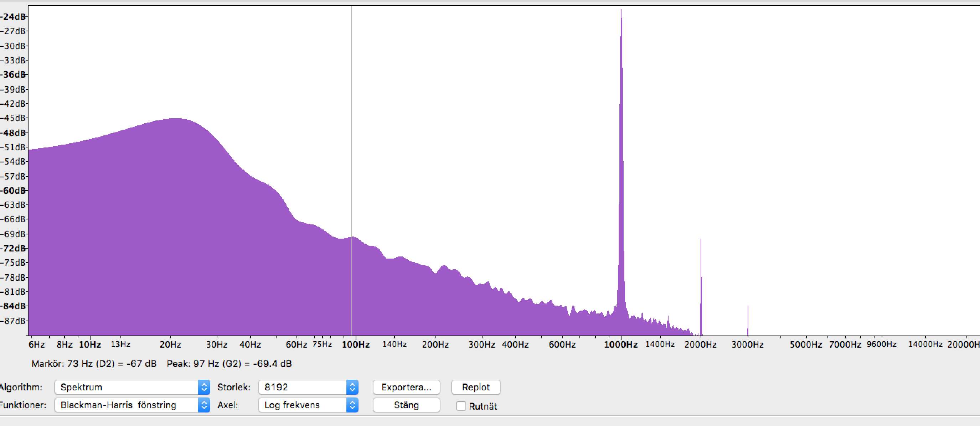Click the Storlek label
Screen dimensions: 980x426
tap(234, 387)
